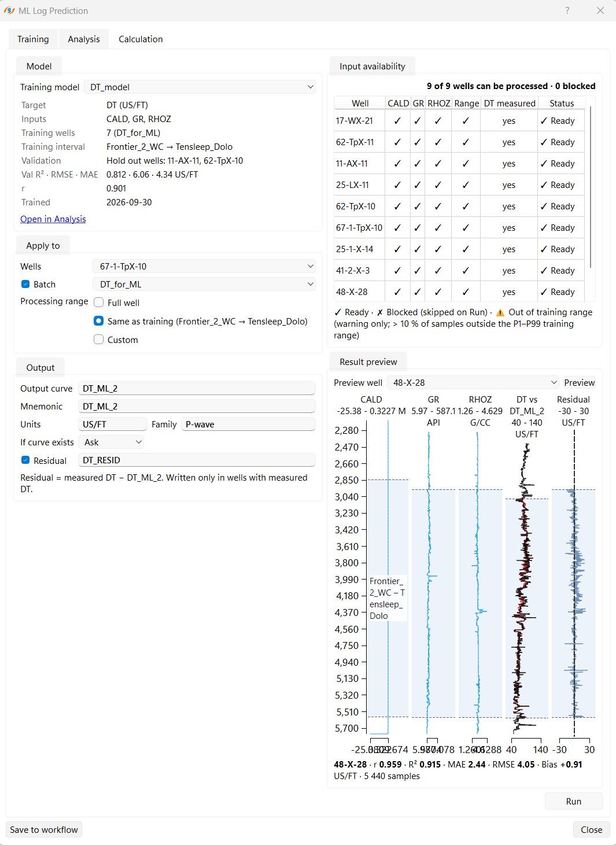
Task: Click the Family field showing P-wave
Action: (x=248, y=424)
